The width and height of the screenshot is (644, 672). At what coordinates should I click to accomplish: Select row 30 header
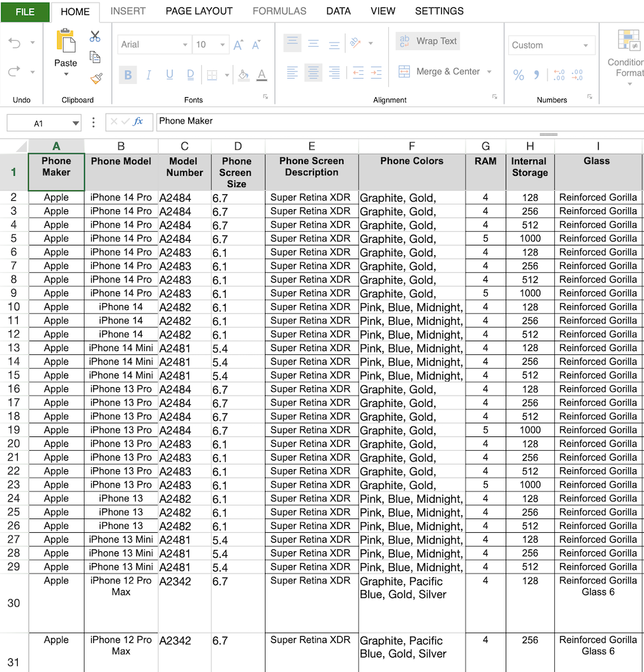point(14,603)
